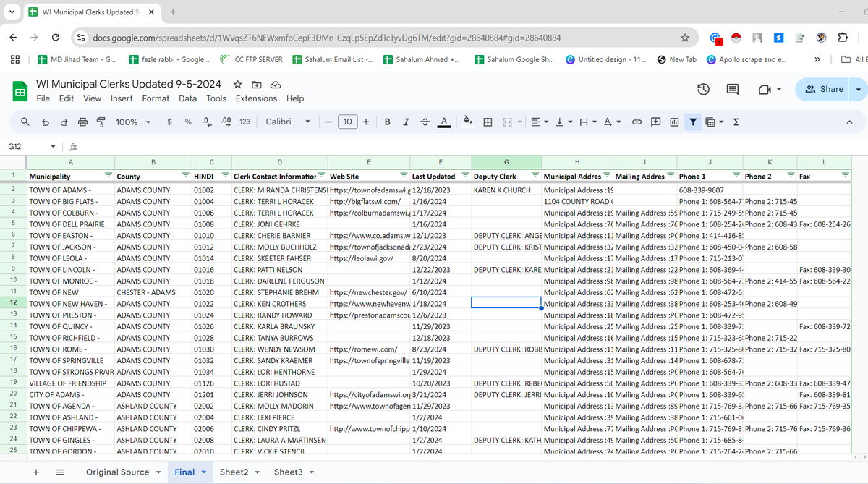Star the document
This screenshot has width=868, height=484.
[239, 84]
